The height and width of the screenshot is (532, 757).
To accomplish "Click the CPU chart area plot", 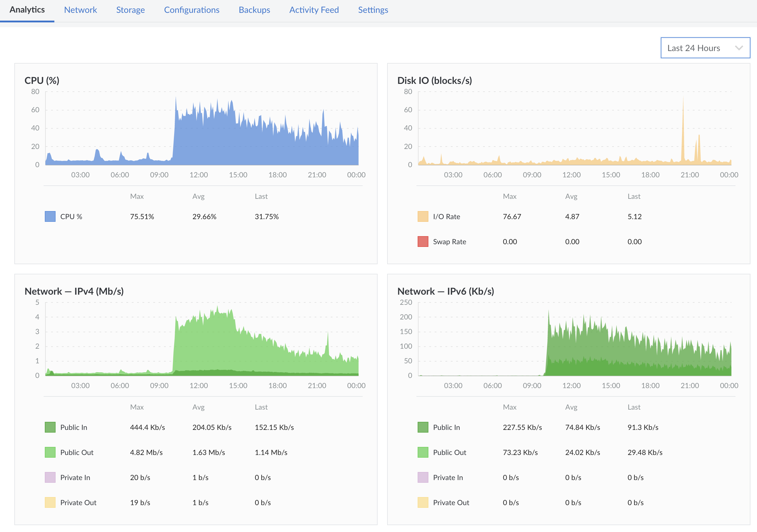I will (202, 128).
